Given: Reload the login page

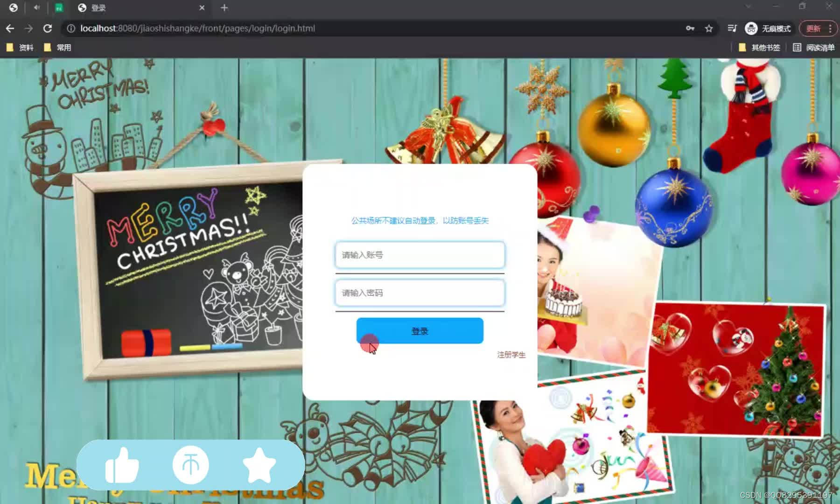Looking at the screenshot, I should (47, 28).
